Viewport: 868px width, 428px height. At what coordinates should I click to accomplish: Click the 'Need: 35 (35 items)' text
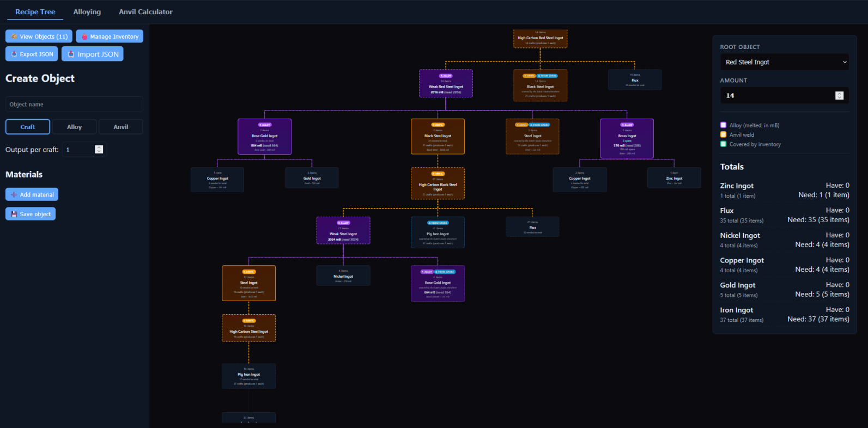818,220
